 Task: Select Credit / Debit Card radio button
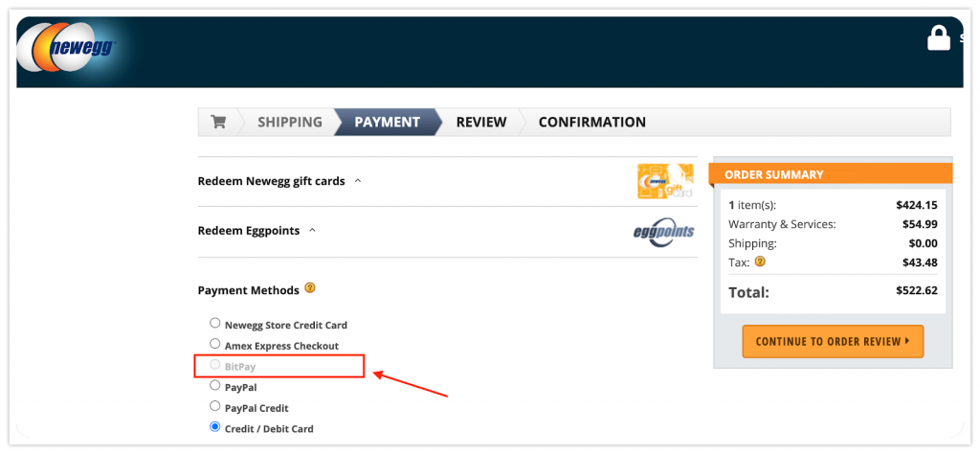point(215,427)
